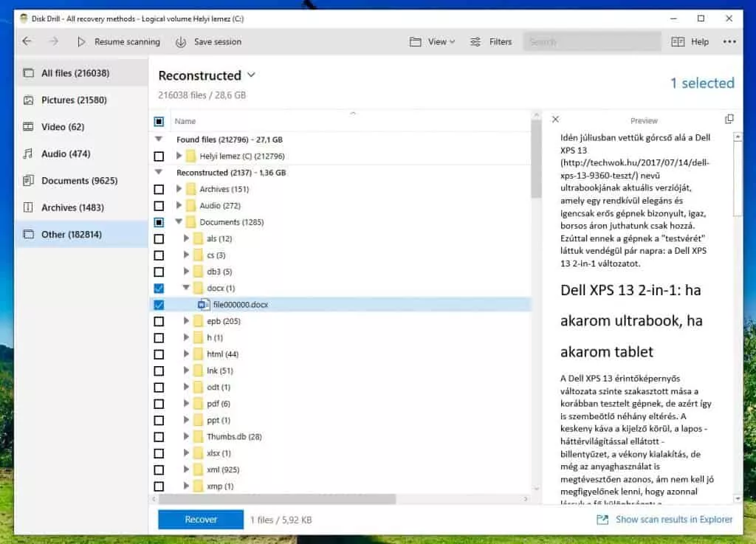Check the Archives (151) folder checkbox
Viewport: 756px width, 544px height.
point(159,190)
